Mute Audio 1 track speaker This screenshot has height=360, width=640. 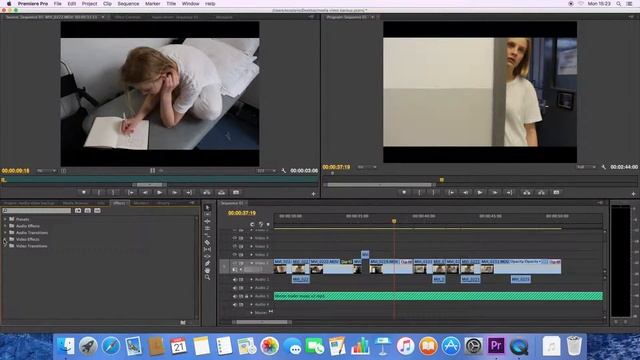(235, 280)
